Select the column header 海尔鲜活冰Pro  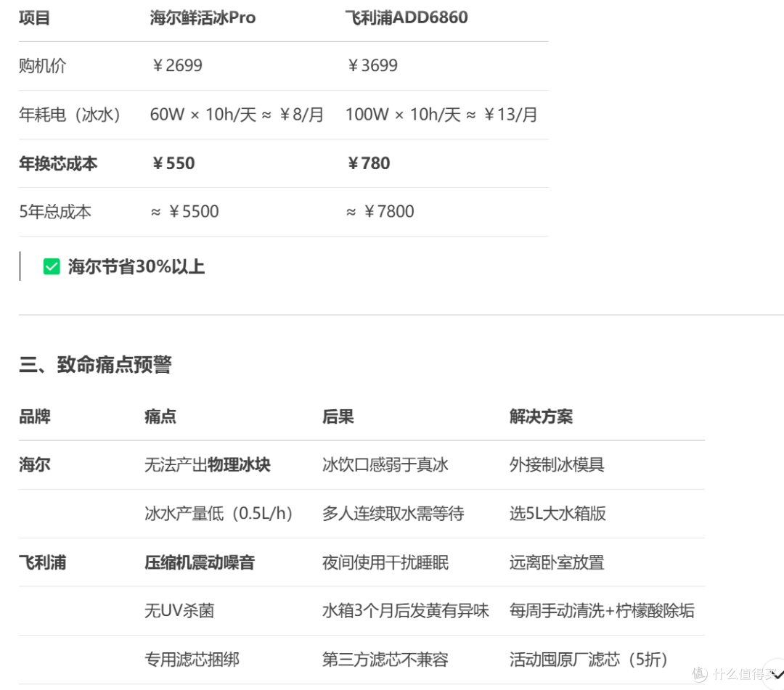click(203, 17)
